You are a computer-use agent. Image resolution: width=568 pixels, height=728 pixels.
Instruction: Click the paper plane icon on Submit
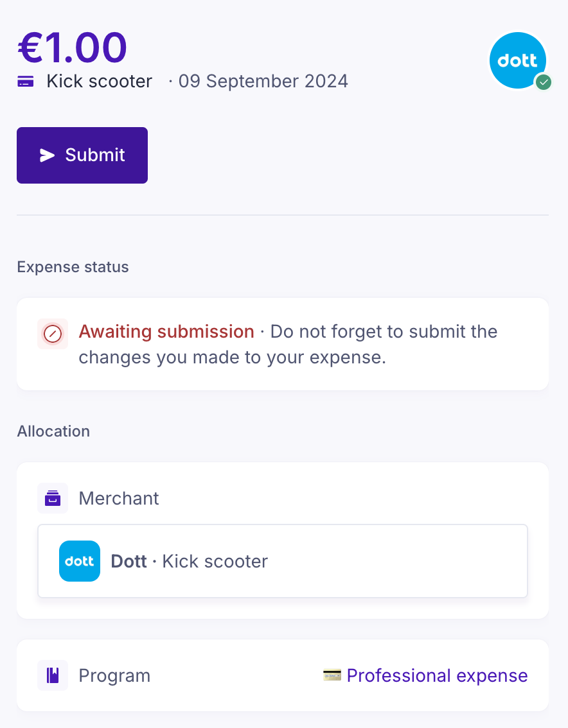click(x=48, y=155)
